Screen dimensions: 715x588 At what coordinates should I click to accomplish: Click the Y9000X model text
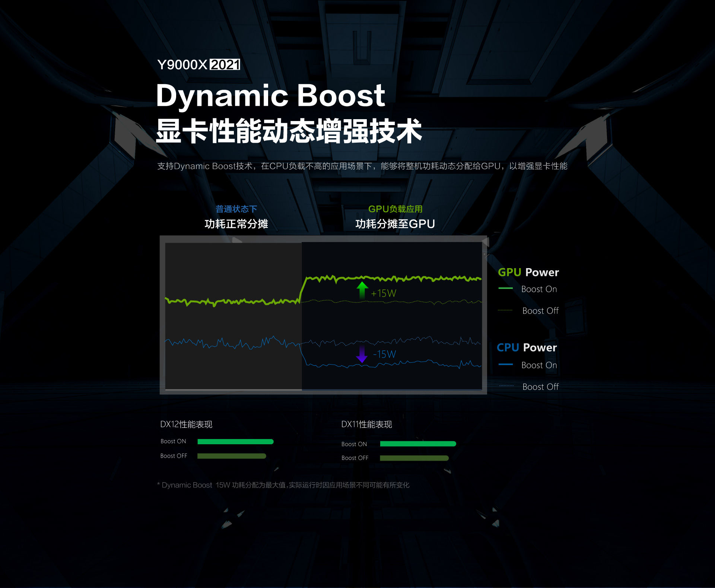(182, 65)
